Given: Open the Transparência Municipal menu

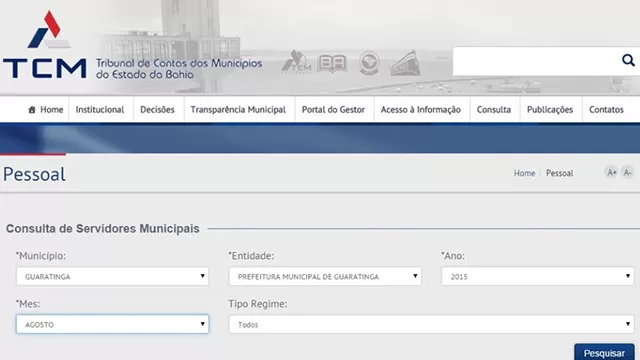Looking at the screenshot, I should point(238,109).
